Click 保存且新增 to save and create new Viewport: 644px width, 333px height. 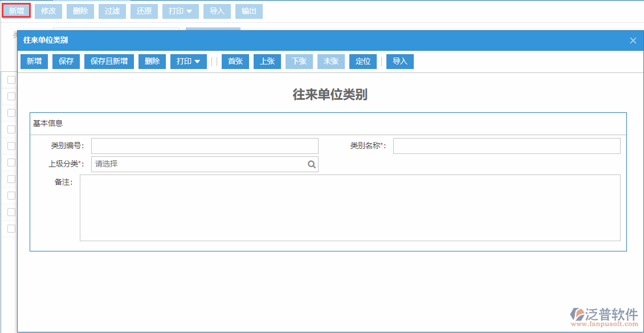click(x=109, y=61)
